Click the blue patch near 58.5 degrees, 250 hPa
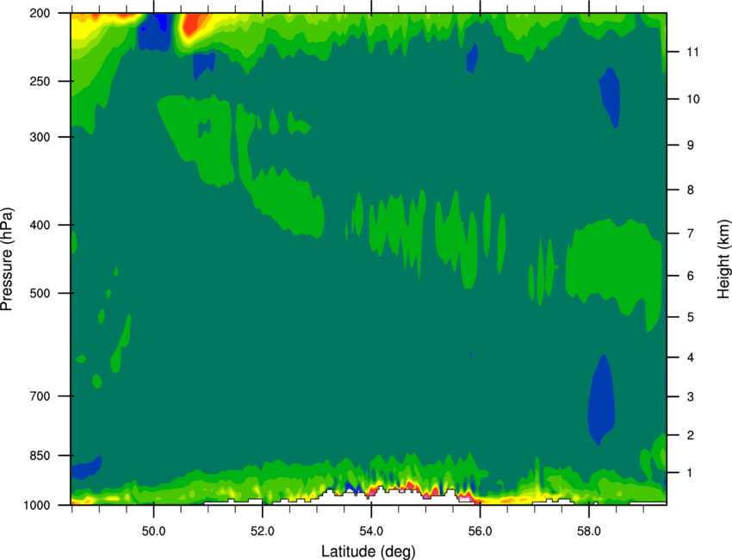Viewport: 732px width, 560px height. pos(611,97)
